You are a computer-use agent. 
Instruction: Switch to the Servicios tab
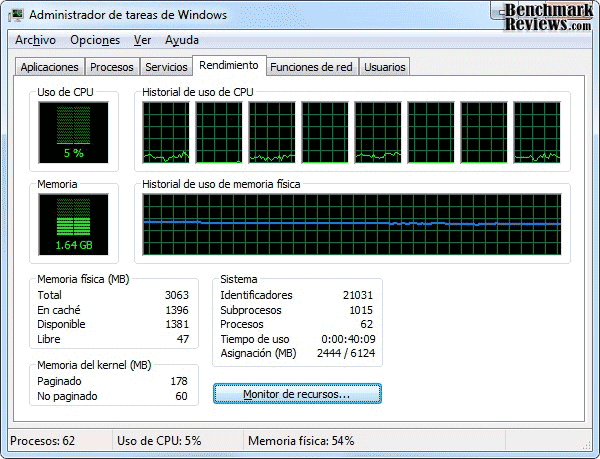click(x=166, y=67)
